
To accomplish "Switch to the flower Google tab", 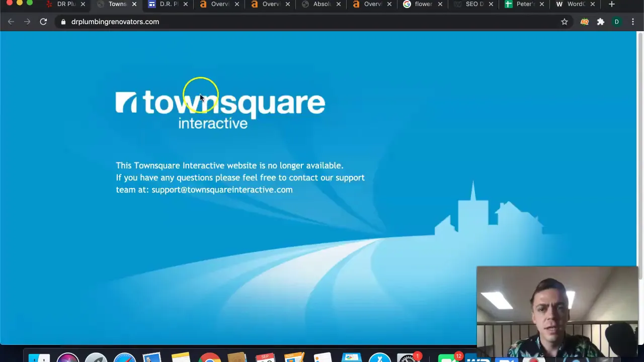I will click(x=423, y=4).
